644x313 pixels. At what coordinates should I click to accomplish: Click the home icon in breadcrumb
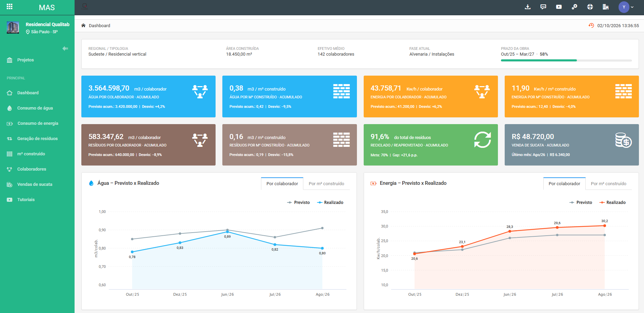[x=83, y=25]
